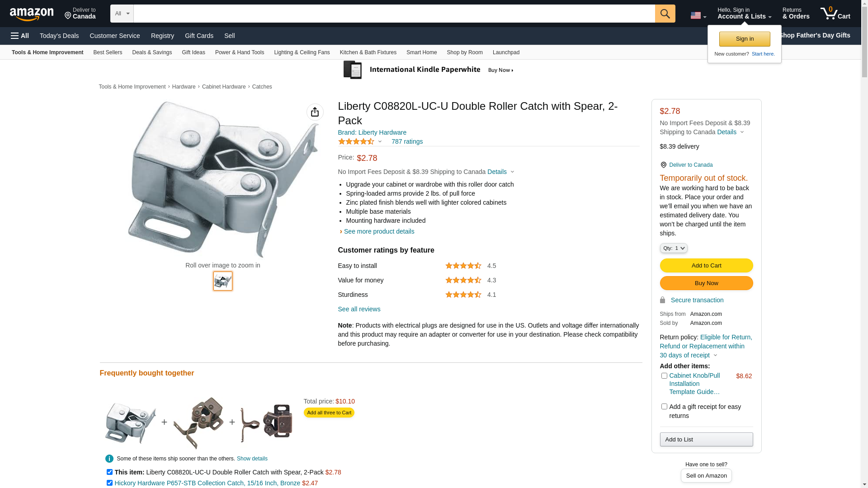The width and height of the screenshot is (868, 488).
Task: Expand the Add to List dropdown
Action: [x=706, y=439]
